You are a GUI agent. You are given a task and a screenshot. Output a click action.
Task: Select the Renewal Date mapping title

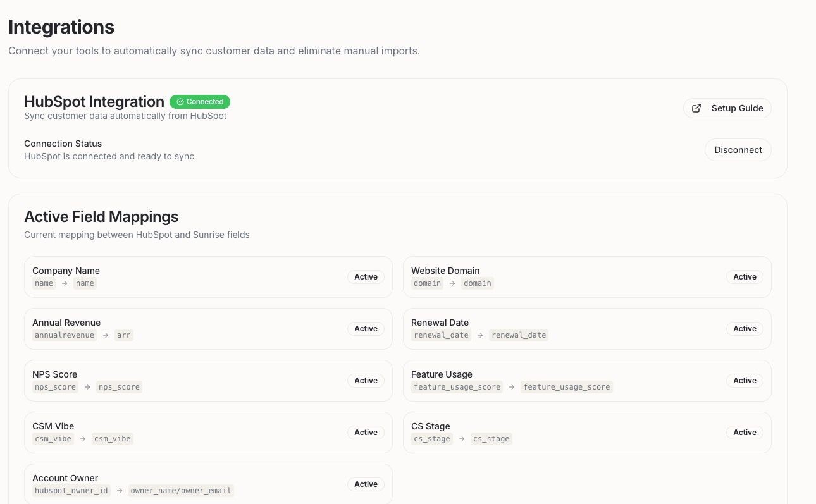(440, 323)
